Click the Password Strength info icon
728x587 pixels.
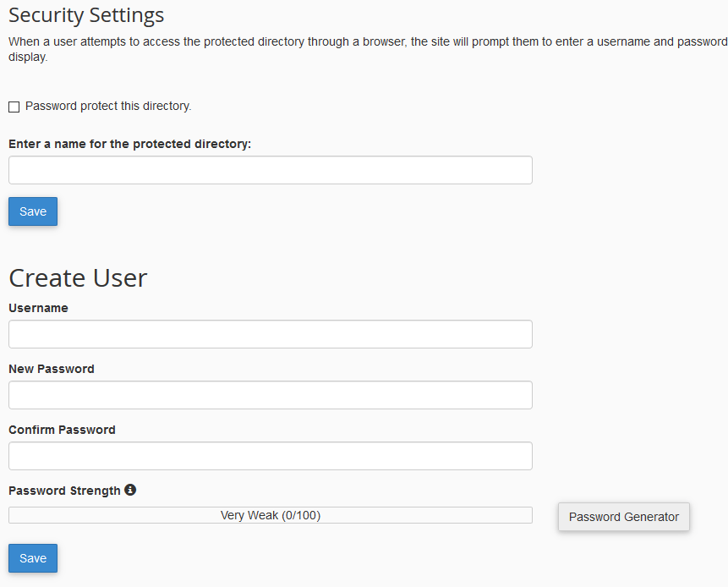coord(130,490)
